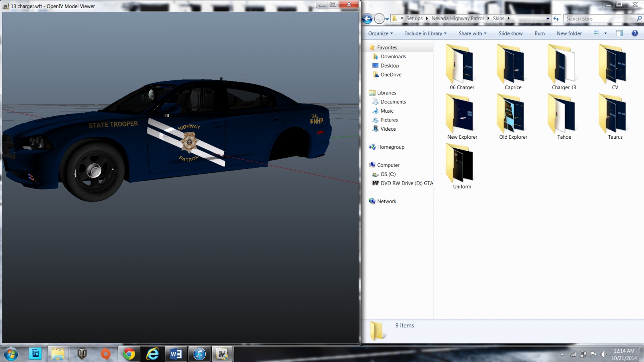Click the Slide show toolbar button
Viewport: 644px width, 362px height.
coord(510,33)
